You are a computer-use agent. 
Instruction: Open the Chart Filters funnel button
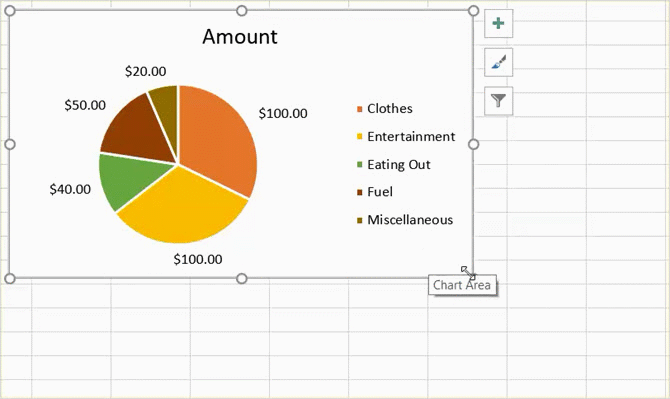(498, 101)
